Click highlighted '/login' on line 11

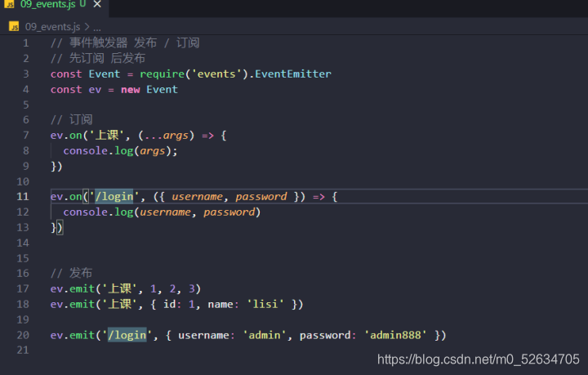(x=114, y=197)
